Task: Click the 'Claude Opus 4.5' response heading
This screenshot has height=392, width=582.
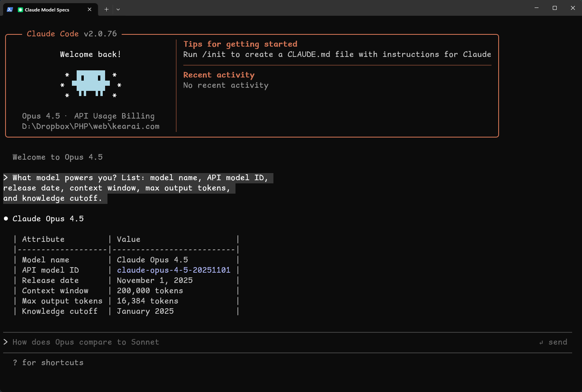Action: pyautogui.click(x=48, y=219)
